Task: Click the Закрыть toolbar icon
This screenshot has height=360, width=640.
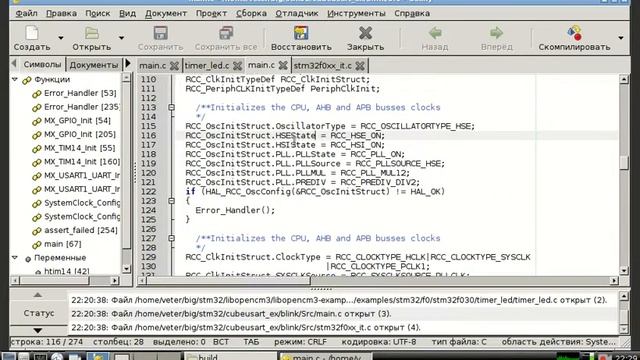Action: point(365,33)
